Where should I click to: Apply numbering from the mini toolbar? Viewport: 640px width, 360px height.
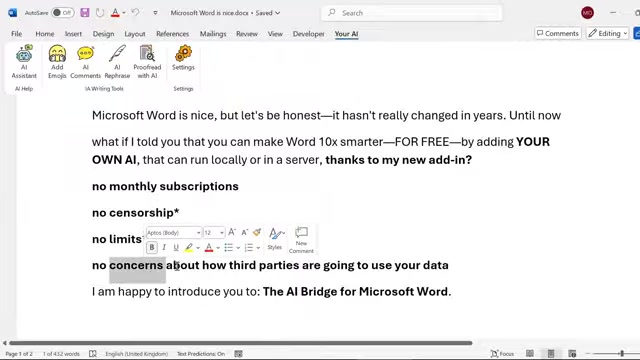coord(248,247)
